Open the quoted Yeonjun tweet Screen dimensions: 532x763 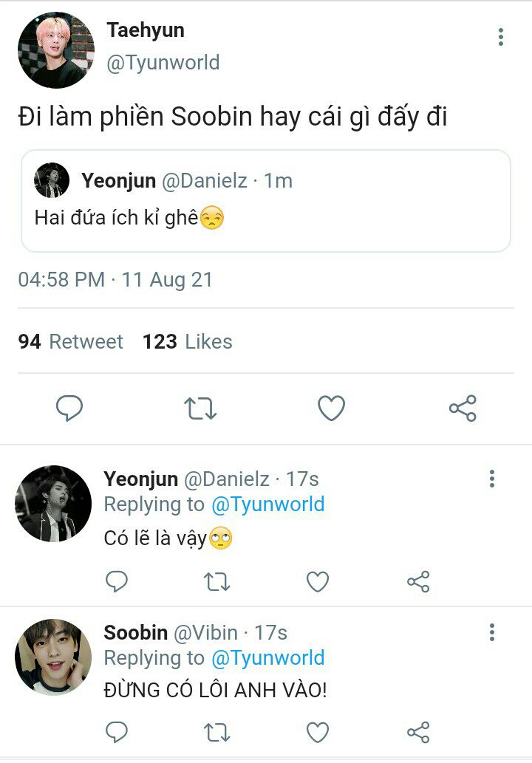click(266, 201)
